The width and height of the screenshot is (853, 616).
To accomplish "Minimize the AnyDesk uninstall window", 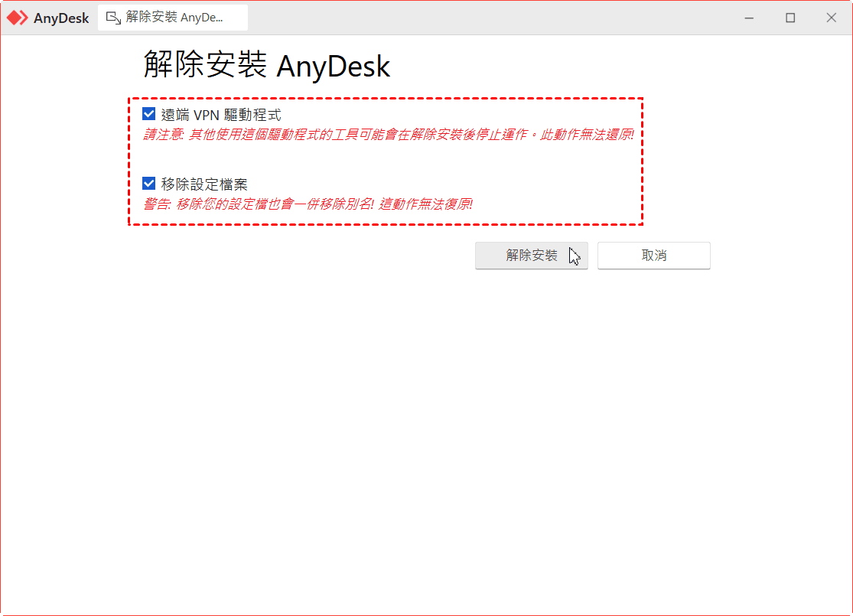I will point(749,18).
